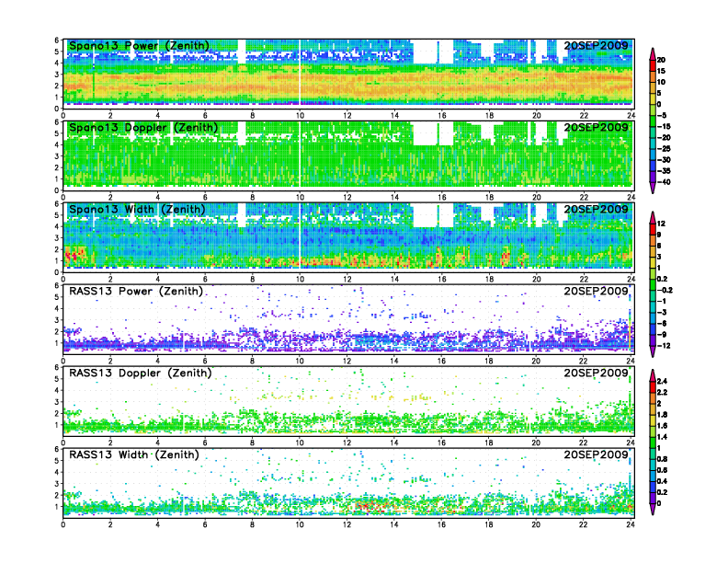
Task: Click hour 8 tick under Spano13 Doppler panel
Action: pyautogui.click(x=253, y=198)
